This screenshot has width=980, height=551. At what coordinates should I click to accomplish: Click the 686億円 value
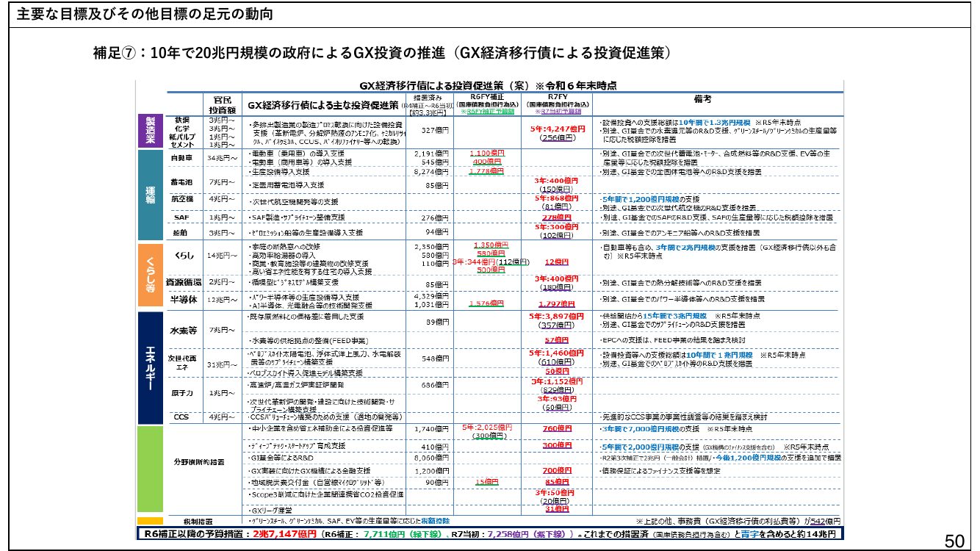point(435,385)
